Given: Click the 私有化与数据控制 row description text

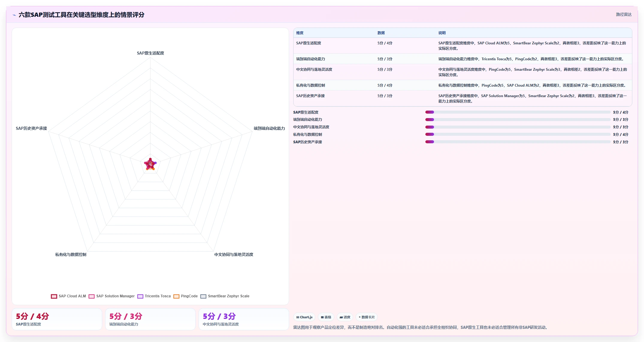Looking at the screenshot, I should (533, 85).
